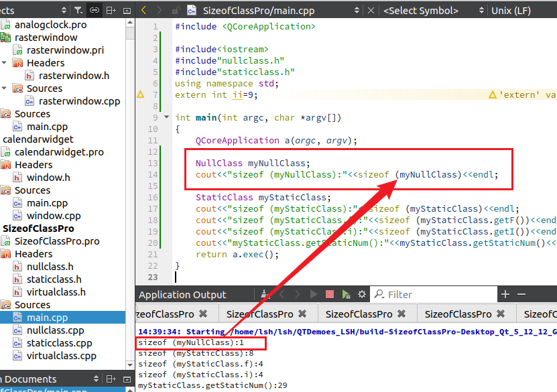This screenshot has width=557, height=392.
Task: Click the Filter input field
Action: click(434, 294)
